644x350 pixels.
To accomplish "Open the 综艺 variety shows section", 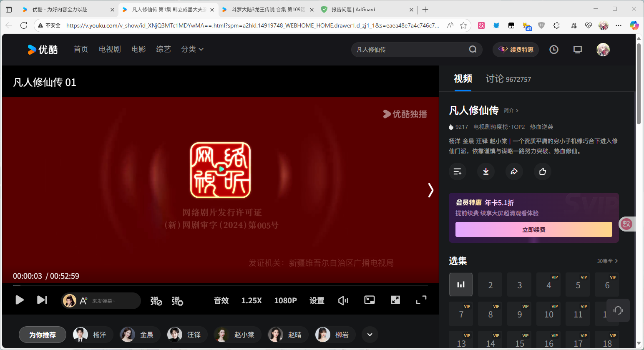I will 164,49.
